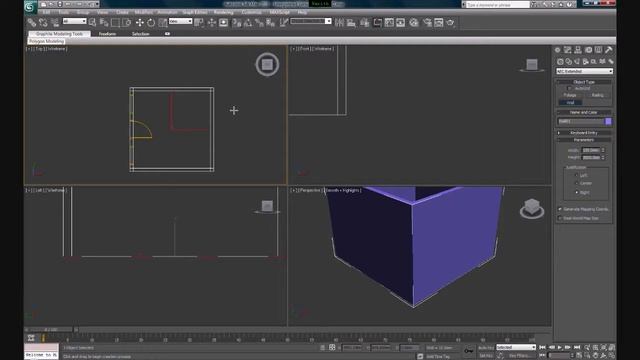Select the Left justification radio button
Viewport: 640px width, 360px height.
[x=577, y=175]
